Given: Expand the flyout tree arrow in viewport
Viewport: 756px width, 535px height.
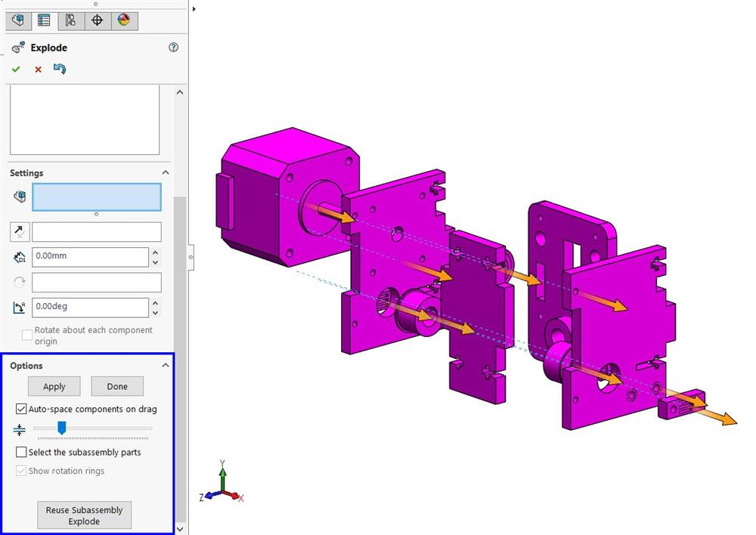Looking at the screenshot, I should pyautogui.click(x=194, y=8).
